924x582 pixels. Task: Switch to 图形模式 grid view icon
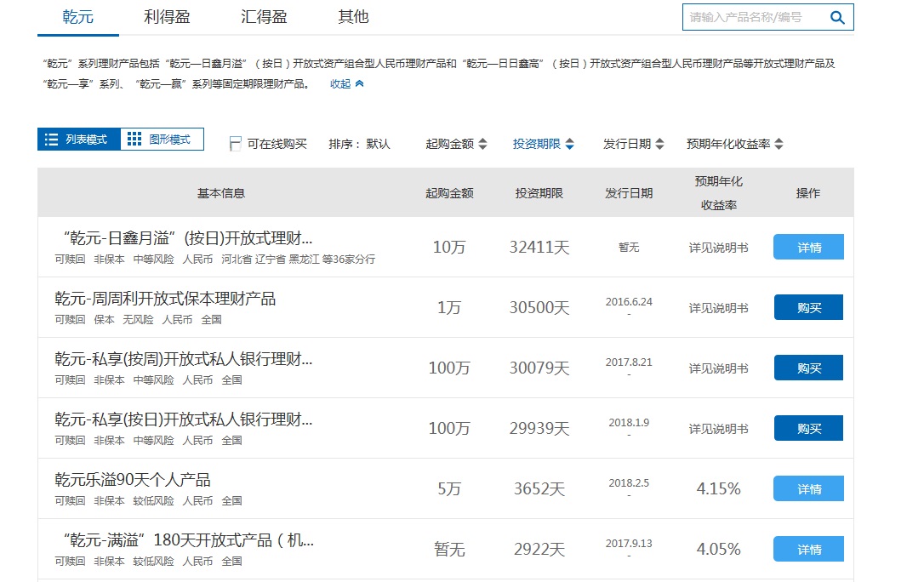pyautogui.click(x=134, y=139)
